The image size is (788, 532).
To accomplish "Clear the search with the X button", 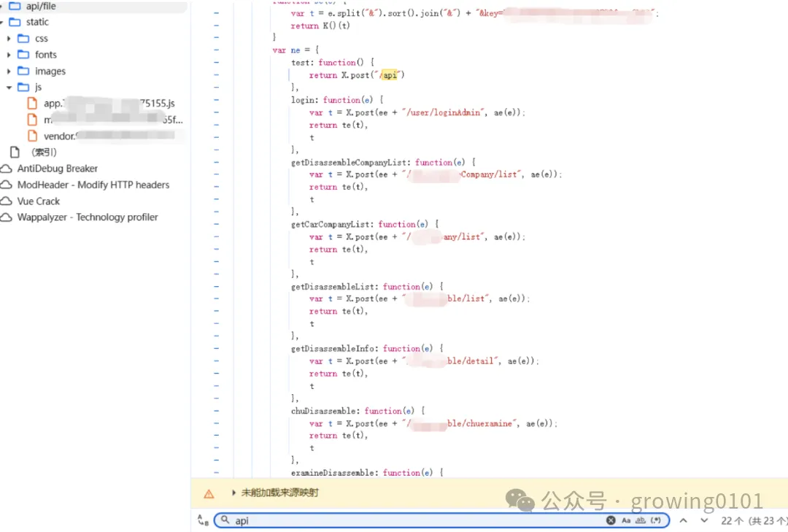I will click(611, 520).
